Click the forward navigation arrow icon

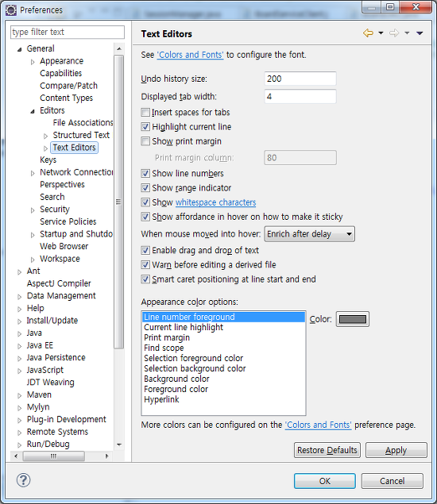point(394,33)
